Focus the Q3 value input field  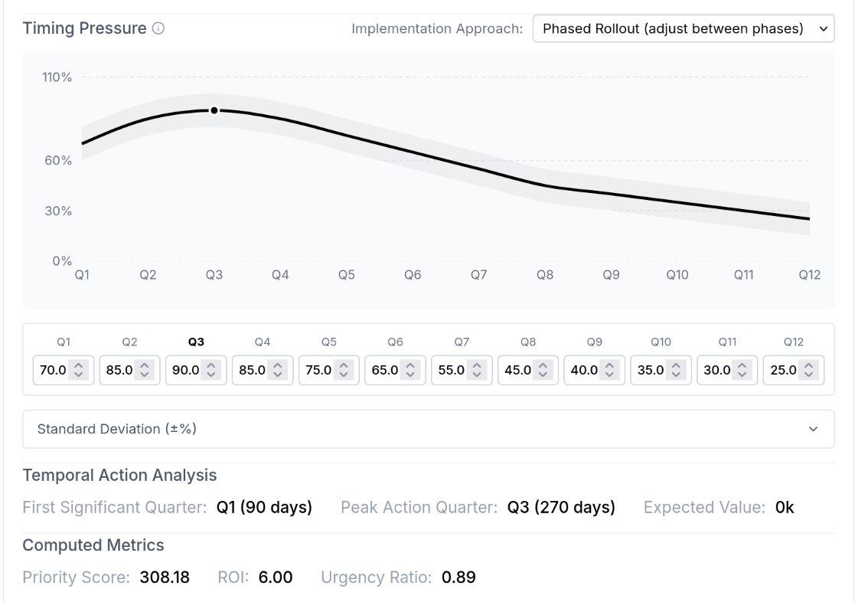(184, 369)
